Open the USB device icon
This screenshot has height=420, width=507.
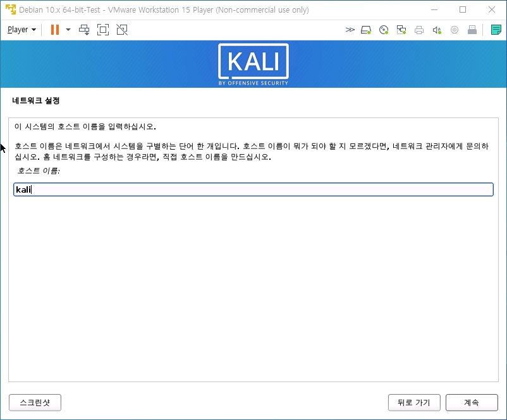(472, 30)
